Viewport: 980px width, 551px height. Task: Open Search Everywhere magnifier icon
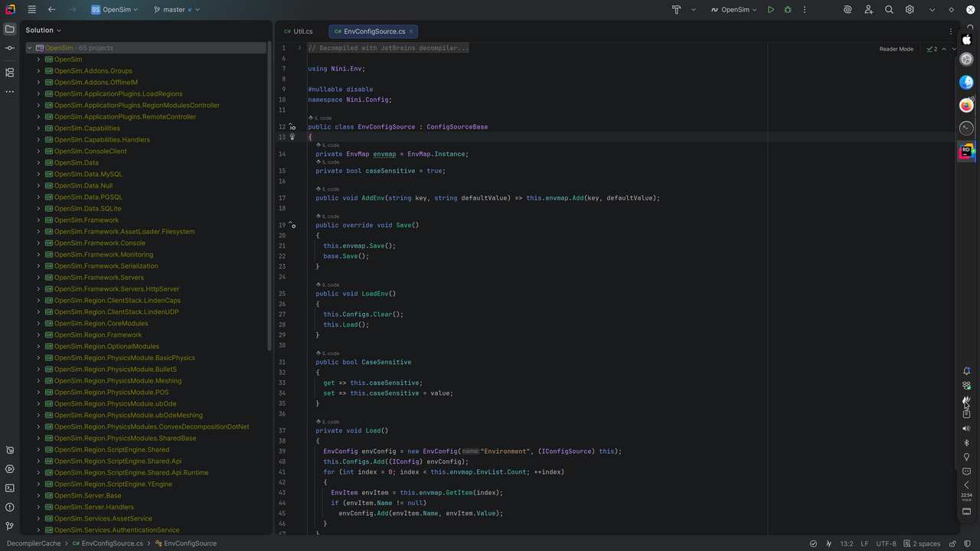tap(889, 10)
